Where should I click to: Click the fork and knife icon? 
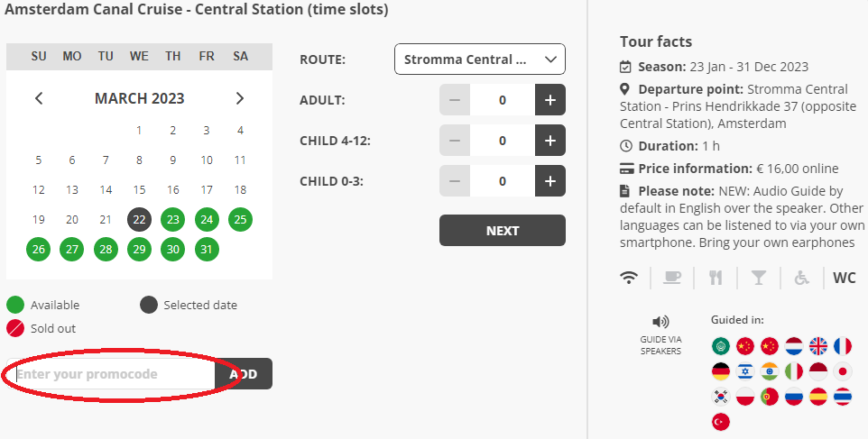(x=716, y=278)
